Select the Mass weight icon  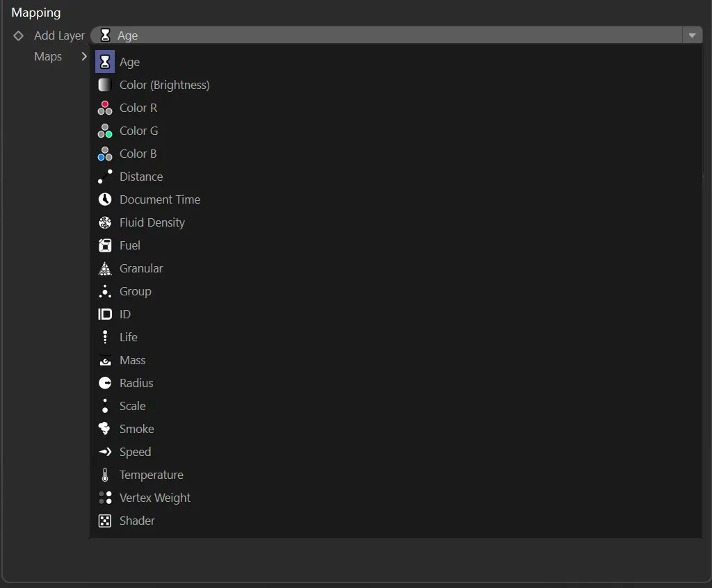pyautogui.click(x=105, y=360)
